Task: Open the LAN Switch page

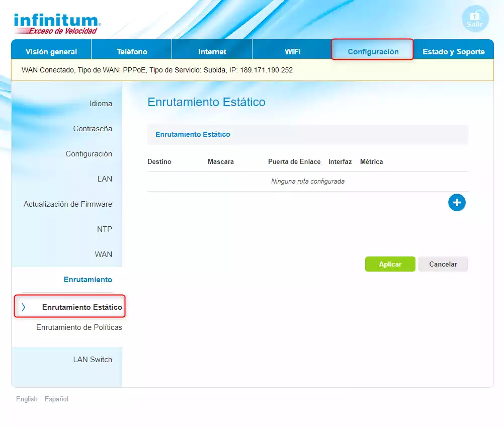Action: click(91, 360)
